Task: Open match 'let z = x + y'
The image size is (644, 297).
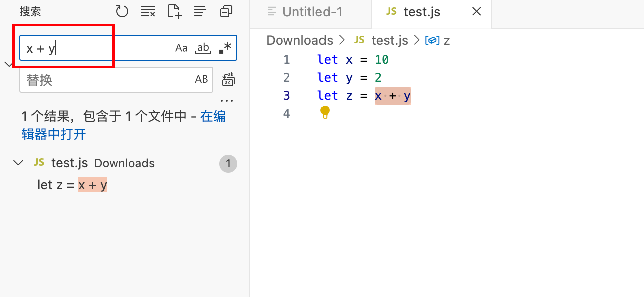Action: [72, 185]
